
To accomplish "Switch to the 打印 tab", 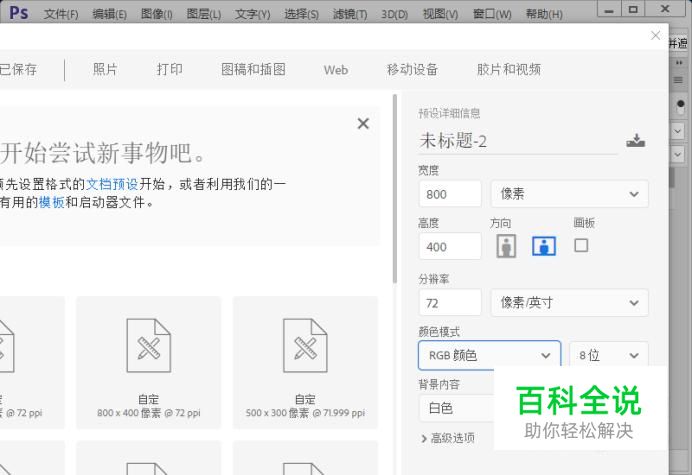I will pyautogui.click(x=169, y=69).
